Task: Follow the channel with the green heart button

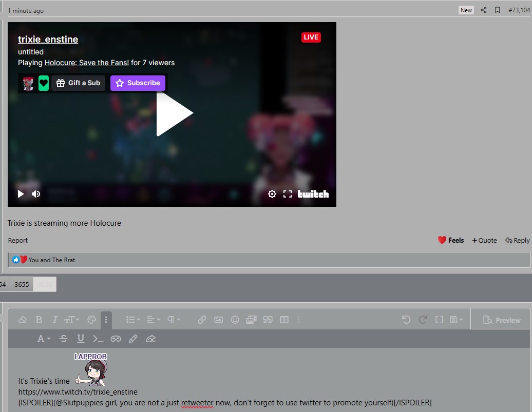Action: click(x=44, y=83)
